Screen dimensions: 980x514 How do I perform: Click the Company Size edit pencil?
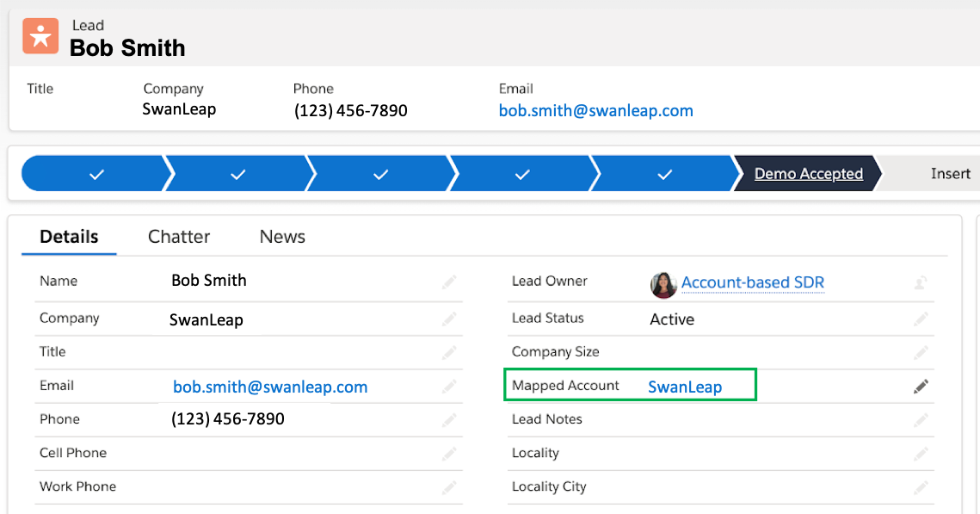click(921, 353)
